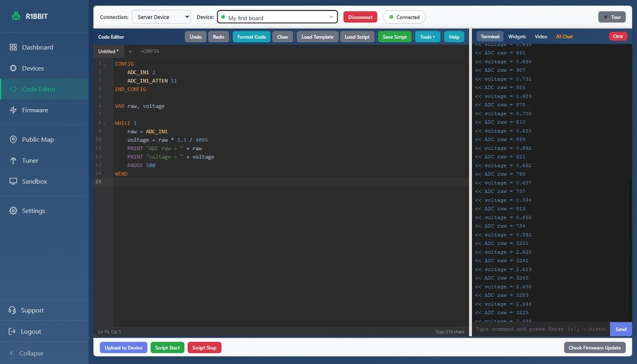
Task: Click the Connected status indicator
Action: pos(404,17)
